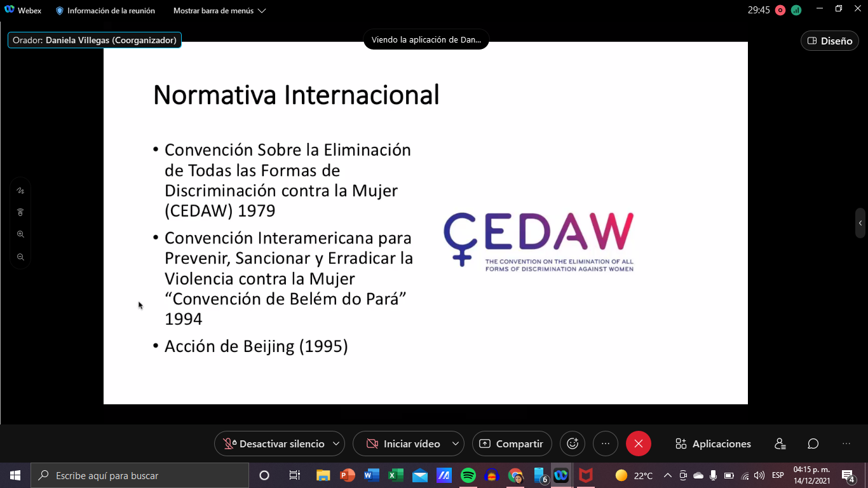Open panel options ellipsis at far right
Screen dimensions: 868x488
(846, 444)
